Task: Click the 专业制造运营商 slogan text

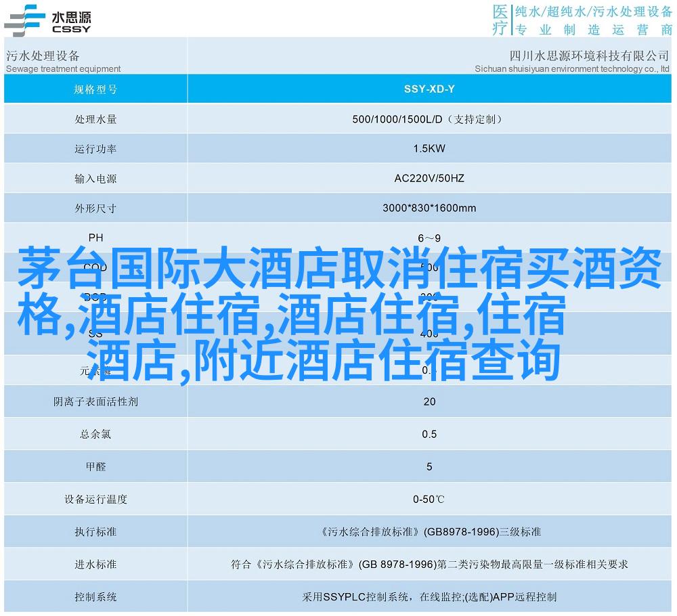Action: pos(594,29)
